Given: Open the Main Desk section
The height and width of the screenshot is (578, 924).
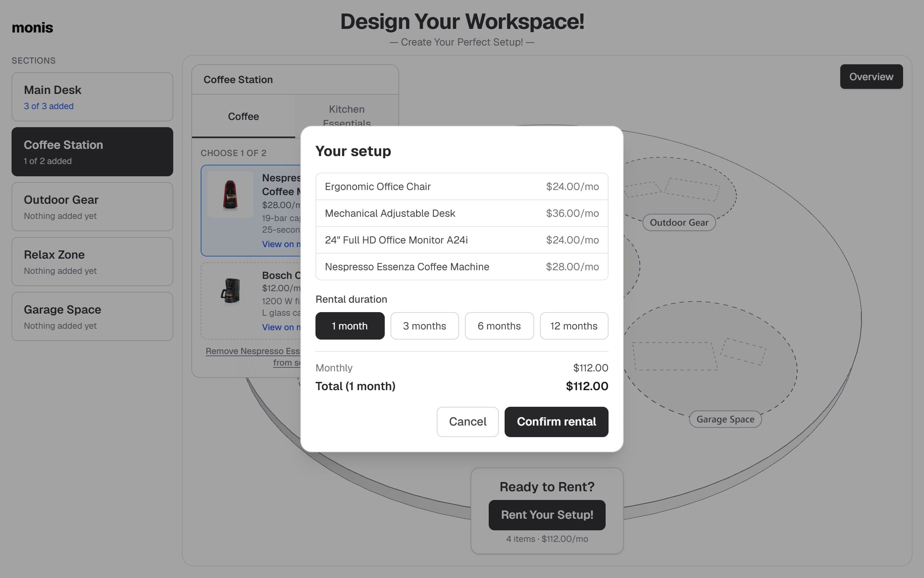Looking at the screenshot, I should coord(92,97).
